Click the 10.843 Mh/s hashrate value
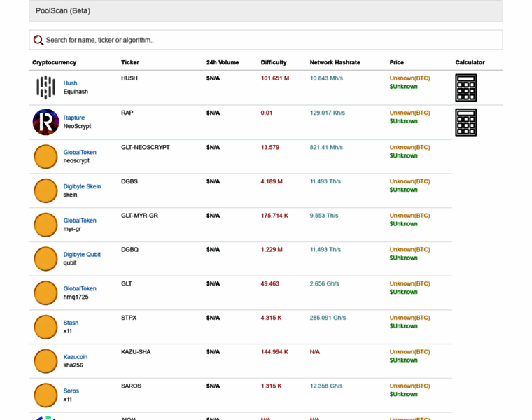The width and height of the screenshot is (532, 420). click(x=326, y=78)
